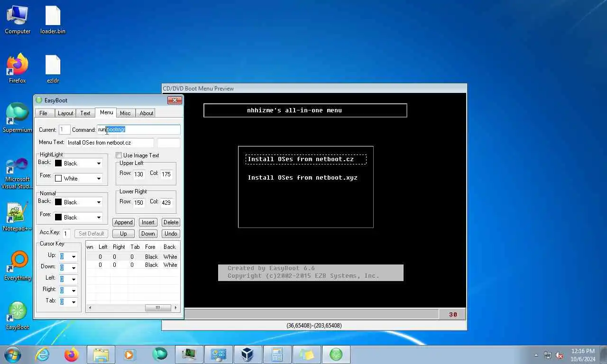Screen dimensions: 607x364
Task: Open the About tab
Action: tap(146, 113)
